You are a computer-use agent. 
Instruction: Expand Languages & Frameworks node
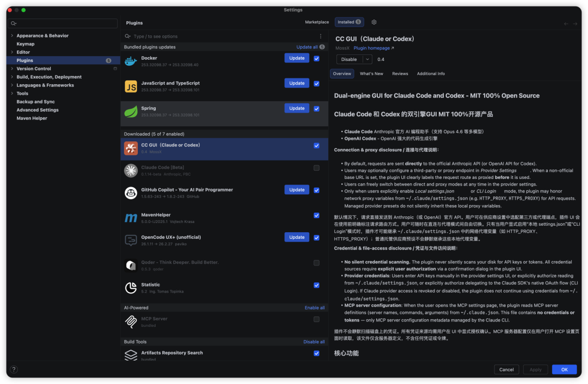[12, 85]
